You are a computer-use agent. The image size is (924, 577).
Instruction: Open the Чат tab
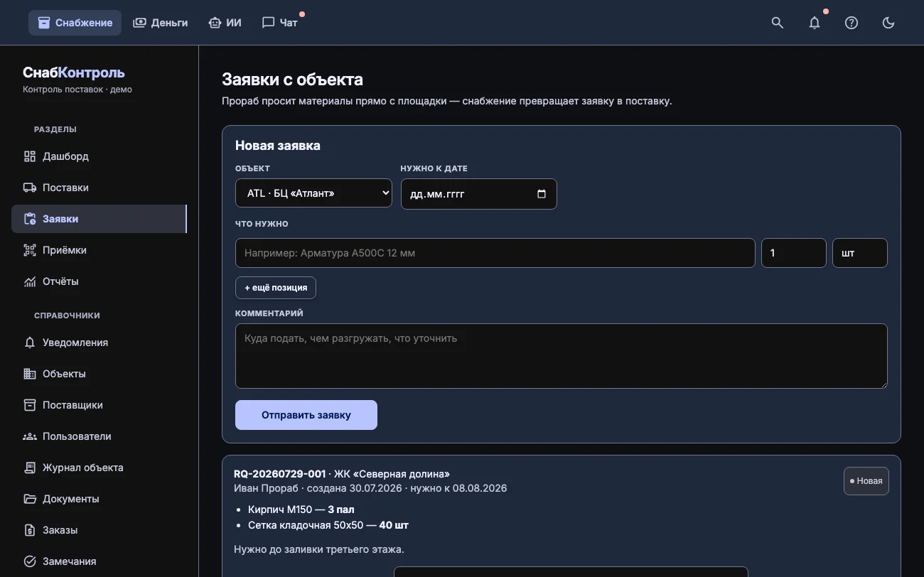(x=280, y=23)
